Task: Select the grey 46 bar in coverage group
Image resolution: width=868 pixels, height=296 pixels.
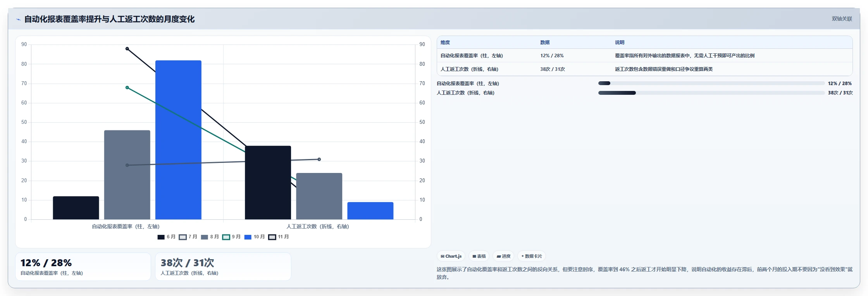Action: 127,175
